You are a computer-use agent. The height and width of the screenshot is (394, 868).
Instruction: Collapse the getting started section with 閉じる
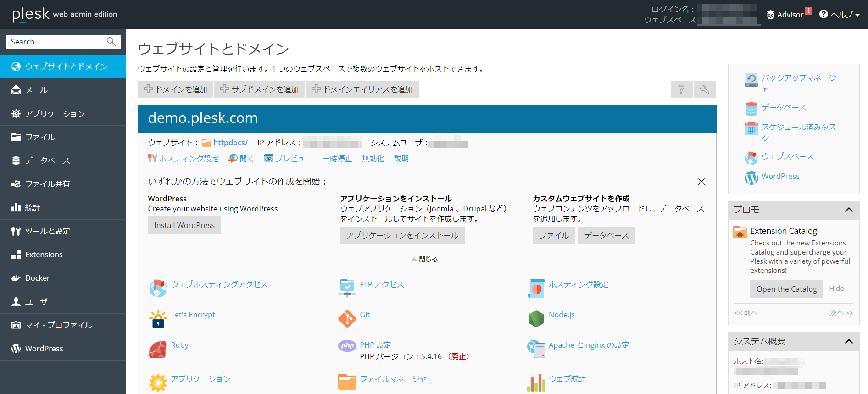[425, 259]
